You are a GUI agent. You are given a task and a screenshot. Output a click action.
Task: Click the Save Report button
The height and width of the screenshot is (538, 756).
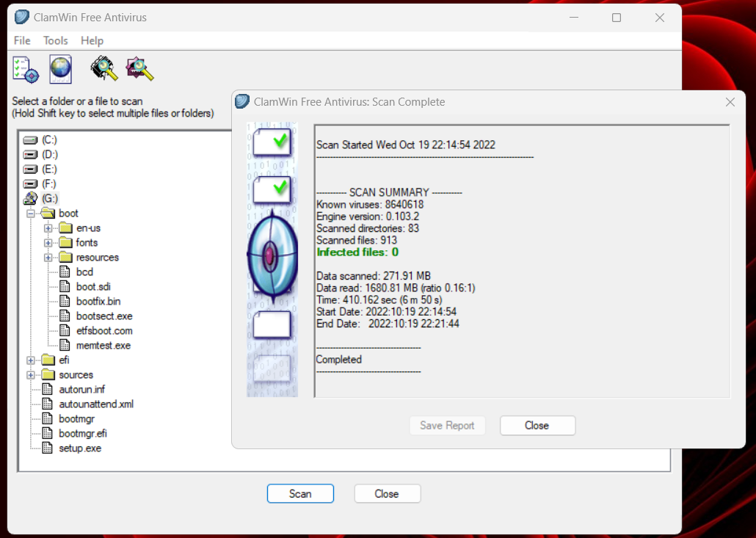coord(447,426)
